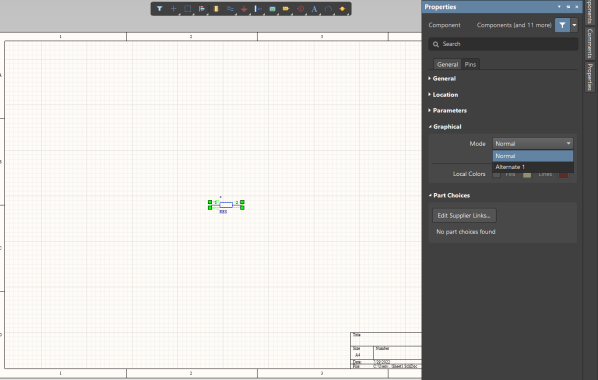Open the Comments side panel tab
Screen dimensions: 598x380
click(x=590, y=43)
